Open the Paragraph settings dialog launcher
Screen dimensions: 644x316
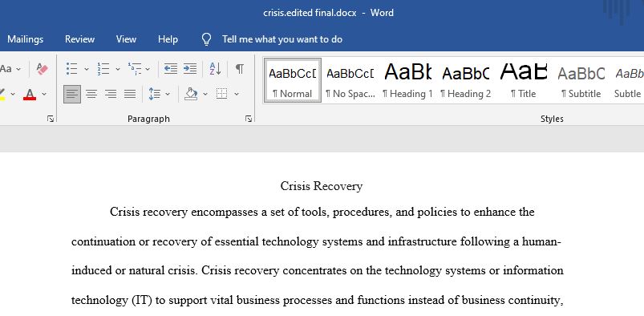coord(249,119)
